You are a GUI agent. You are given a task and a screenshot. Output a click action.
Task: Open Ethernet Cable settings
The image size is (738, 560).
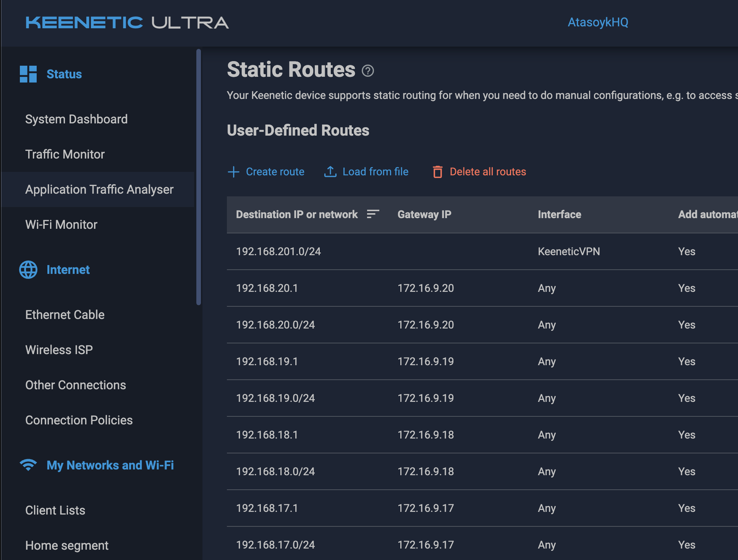[65, 315]
